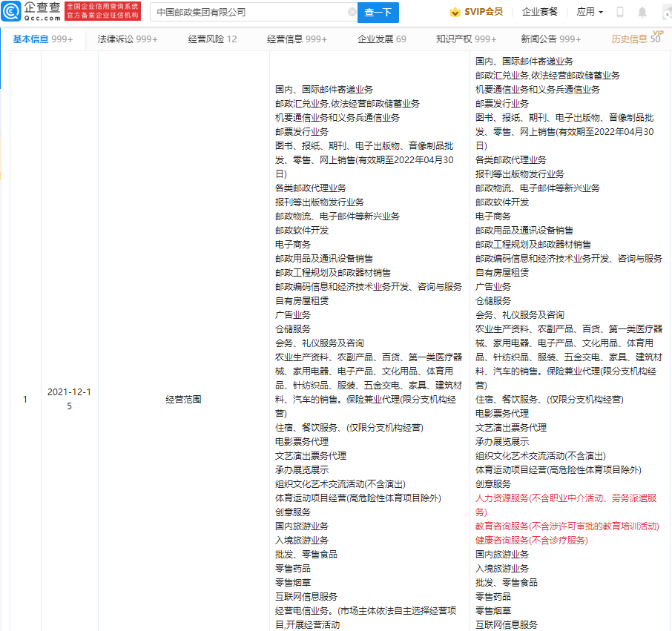Select the 经营风险 tab
This screenshot has height=631, width=672.
(212, 39)
